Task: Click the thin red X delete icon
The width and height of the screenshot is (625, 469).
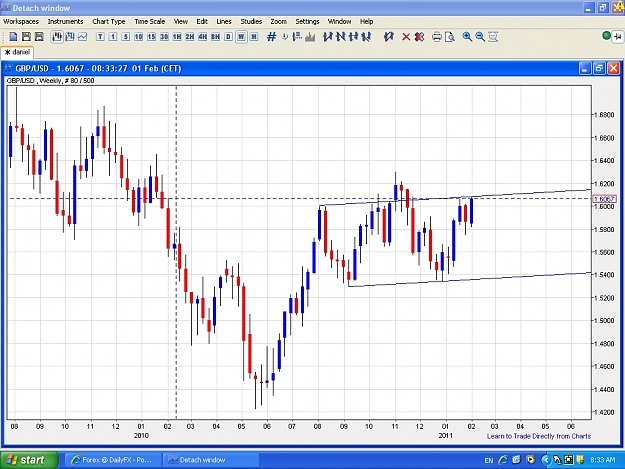Action: (406, 37)
